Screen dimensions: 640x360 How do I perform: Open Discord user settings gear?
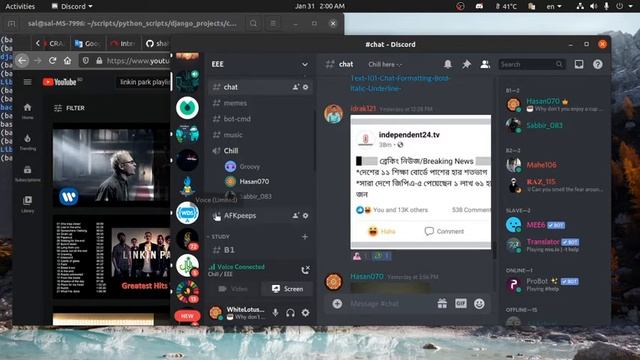point(305,313)
